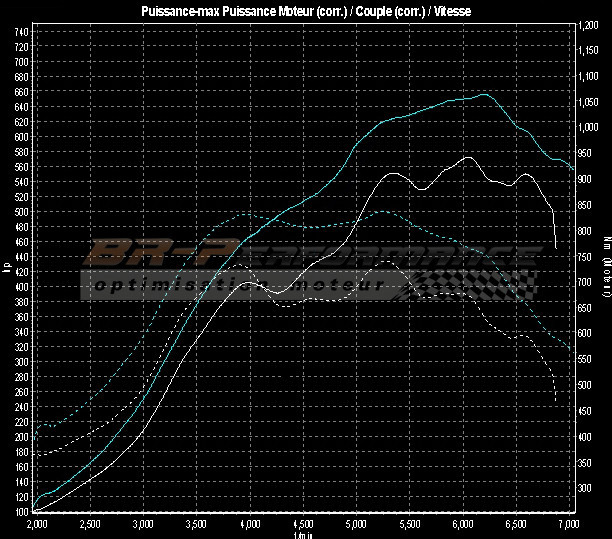Click the 100 label on left axis
Image resolution: width=612 pixels, height=539 pixels.
tap(21, 512)
